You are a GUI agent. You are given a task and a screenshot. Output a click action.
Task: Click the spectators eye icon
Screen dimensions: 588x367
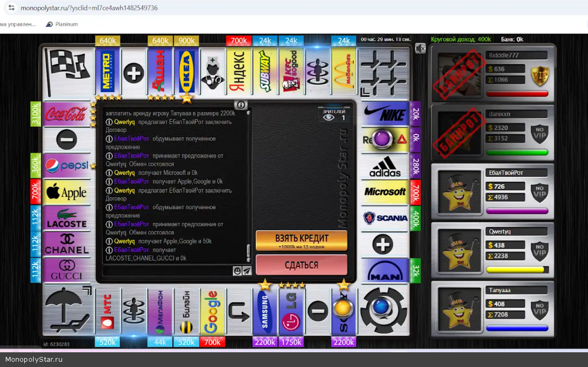tap(329, 117)
